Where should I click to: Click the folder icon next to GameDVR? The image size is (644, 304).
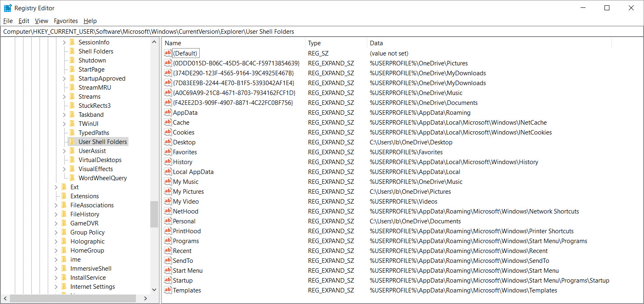[64, 223]
